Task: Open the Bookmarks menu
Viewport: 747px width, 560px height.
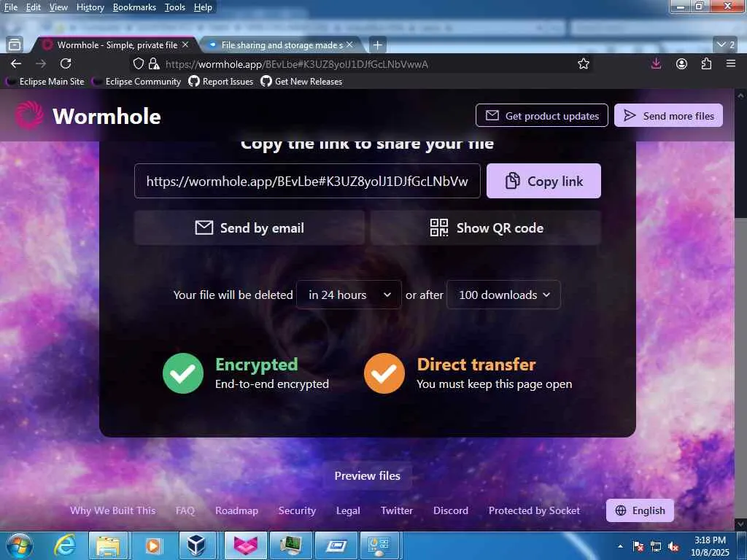Action: pos(134,7)
